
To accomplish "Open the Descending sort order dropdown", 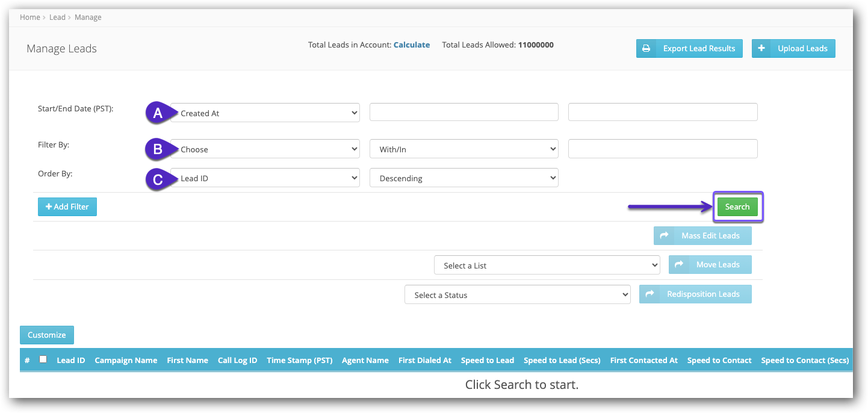I will pyautogui.click(x=463, y=178).
